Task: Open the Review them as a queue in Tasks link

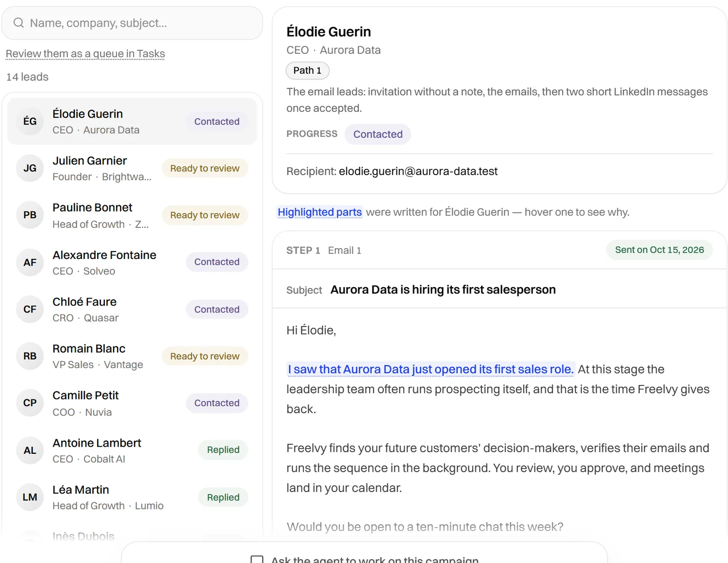Action: click(x=85, y=54)
